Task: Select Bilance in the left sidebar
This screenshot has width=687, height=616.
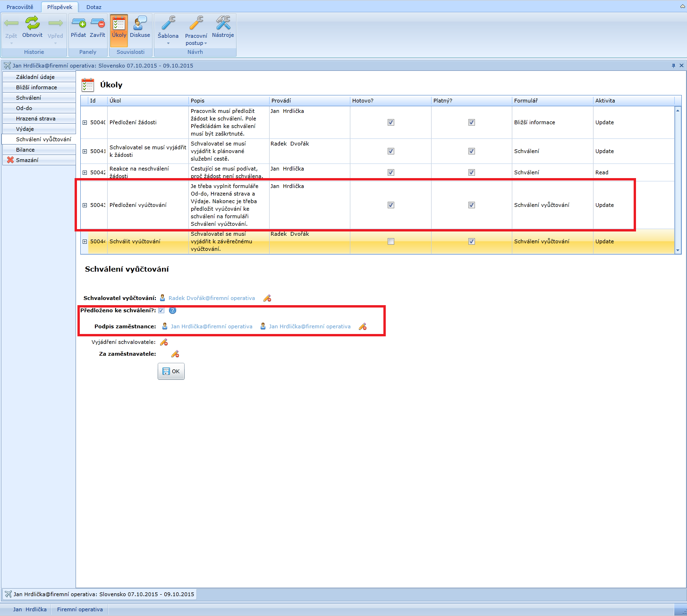Action: 25,150
